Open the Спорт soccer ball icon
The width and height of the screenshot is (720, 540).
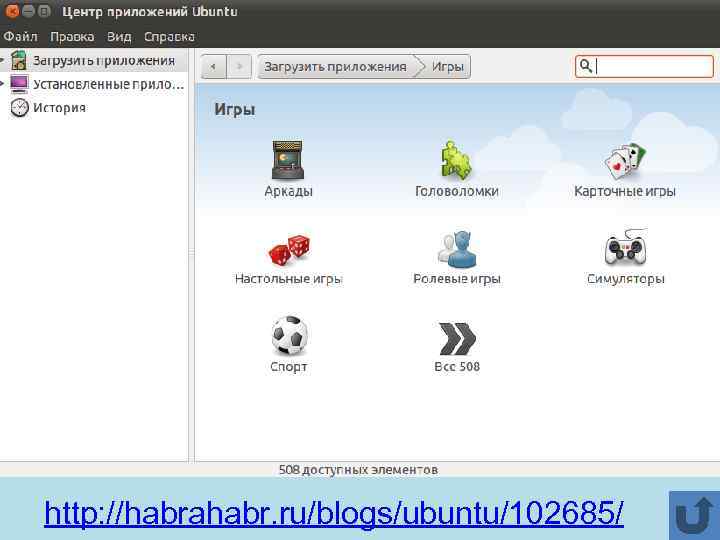289,335
